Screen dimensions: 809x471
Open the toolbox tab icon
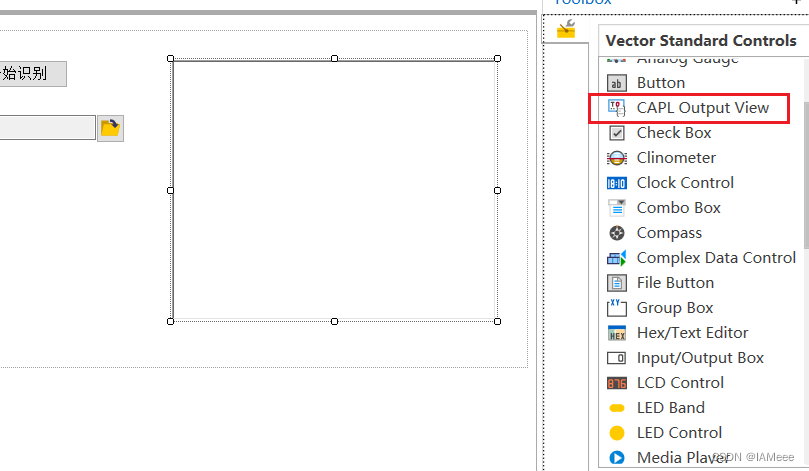point(566,29)
